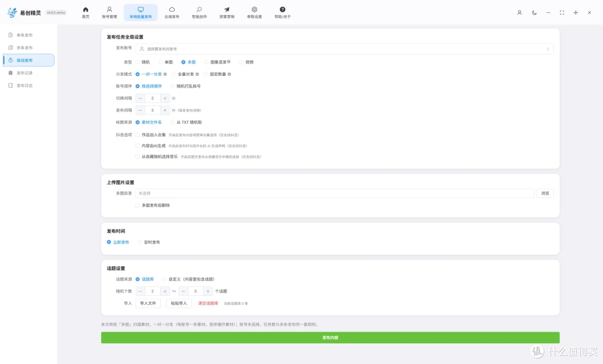This screenshot has width=603, height=364.
Task: Click info icon next to 图集混发
Action: click(229, 61)
